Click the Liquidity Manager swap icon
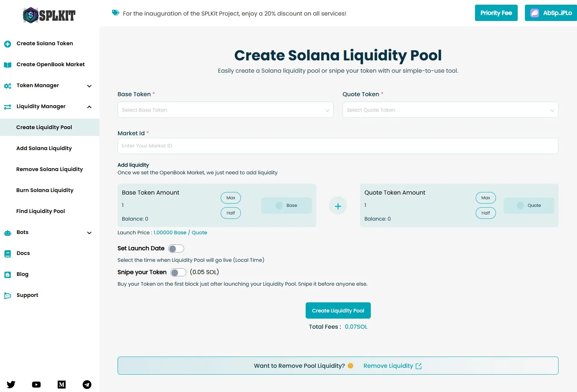This screenshot has height=392, width=577. [8, 107]
